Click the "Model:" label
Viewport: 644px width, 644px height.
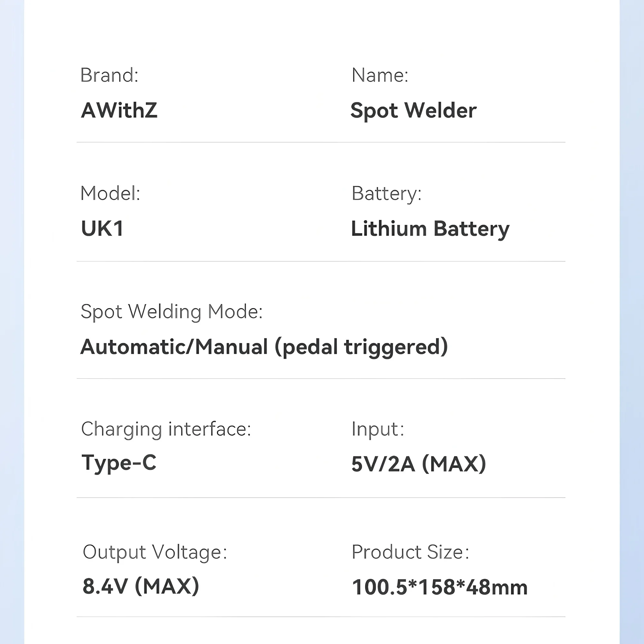point(110,193)
